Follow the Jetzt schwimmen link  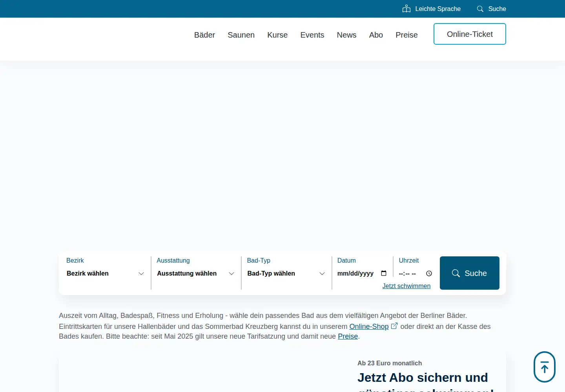tap(406, 286)
